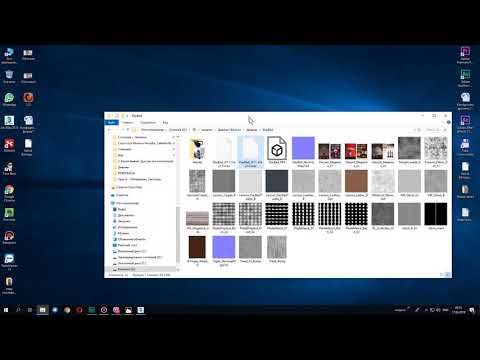Image resolution: width=480 pixels, height=360 pixels.
Task: Select the brown leather texture thumbnail
Action: [356, 181]
